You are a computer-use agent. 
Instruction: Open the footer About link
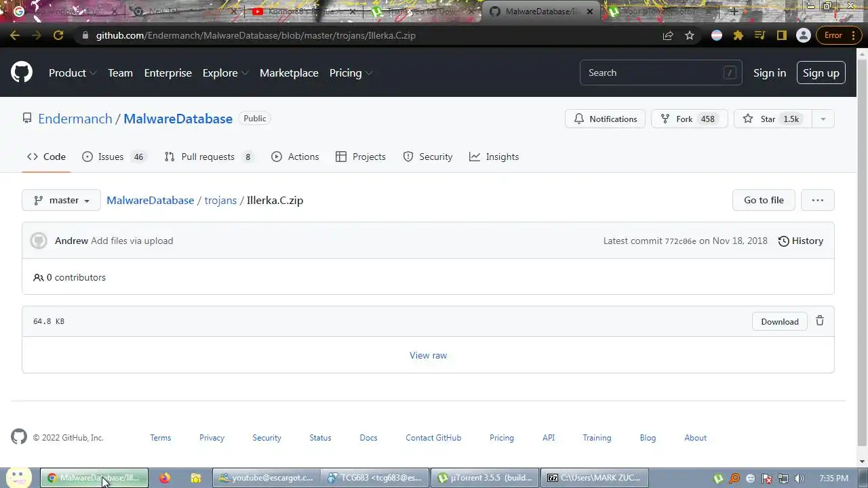695,438
